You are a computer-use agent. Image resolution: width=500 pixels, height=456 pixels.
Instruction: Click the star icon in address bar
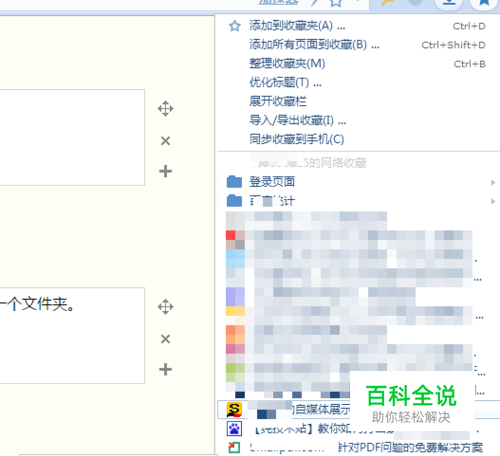[x=336, y=3]
